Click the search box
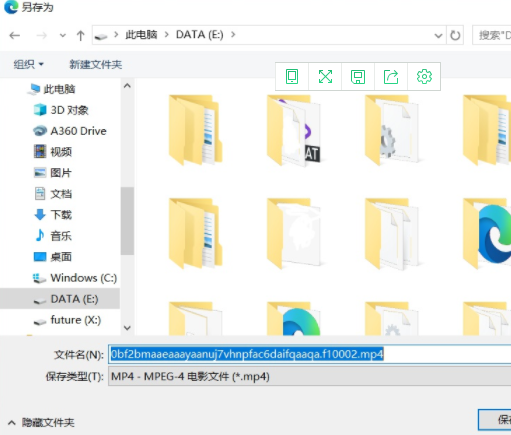Screen dimensions: 511x435 pos(492,35)
